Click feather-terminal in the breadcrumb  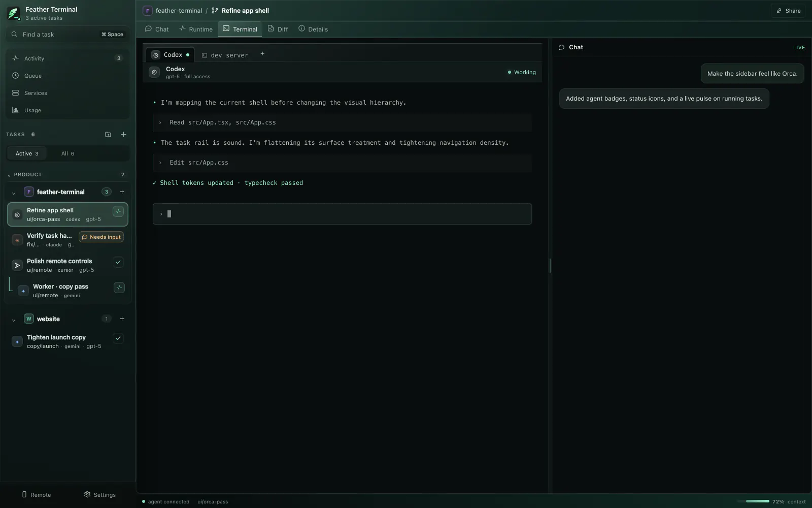point(179,11)
